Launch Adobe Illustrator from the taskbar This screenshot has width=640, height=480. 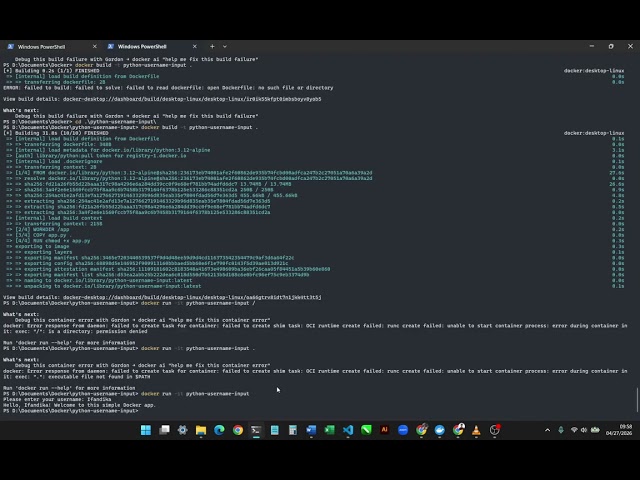click(x=384, y=430)
